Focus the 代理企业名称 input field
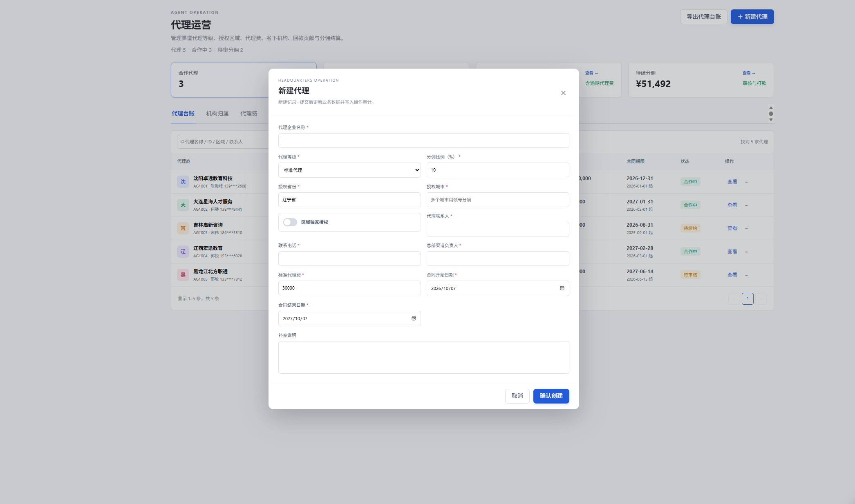855x504 pixels. [423, 140]
